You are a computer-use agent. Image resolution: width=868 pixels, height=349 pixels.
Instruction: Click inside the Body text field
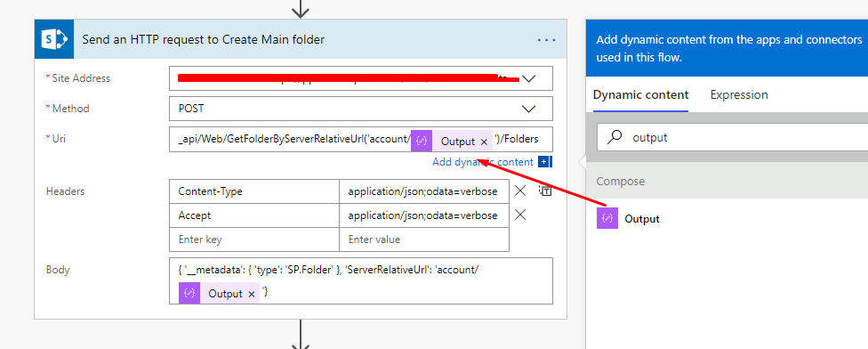361,280
